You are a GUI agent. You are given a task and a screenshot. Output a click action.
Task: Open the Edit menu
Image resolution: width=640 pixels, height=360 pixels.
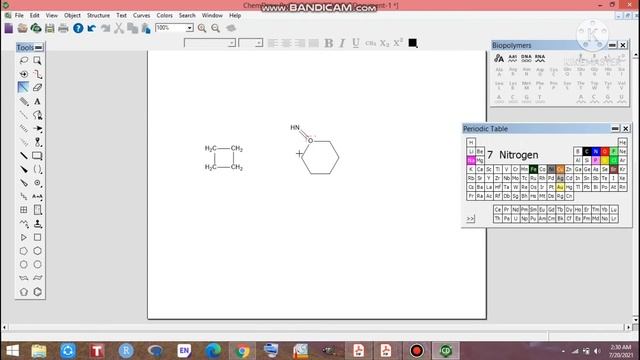tap(35, 15)
